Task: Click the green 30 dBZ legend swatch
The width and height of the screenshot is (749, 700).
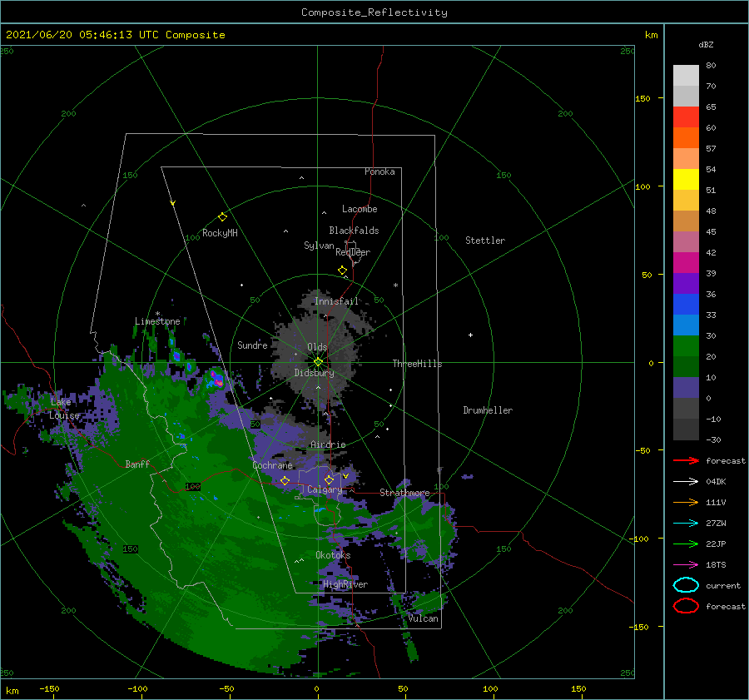Action: click(686, 345)
